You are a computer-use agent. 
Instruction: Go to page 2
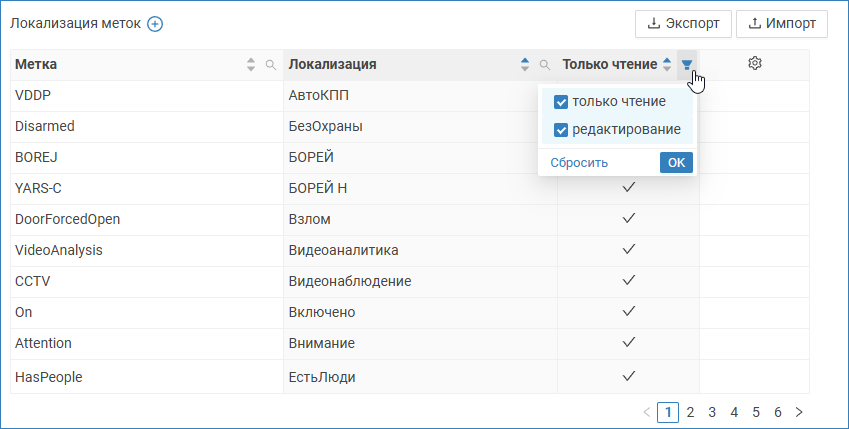click(690, 412)
